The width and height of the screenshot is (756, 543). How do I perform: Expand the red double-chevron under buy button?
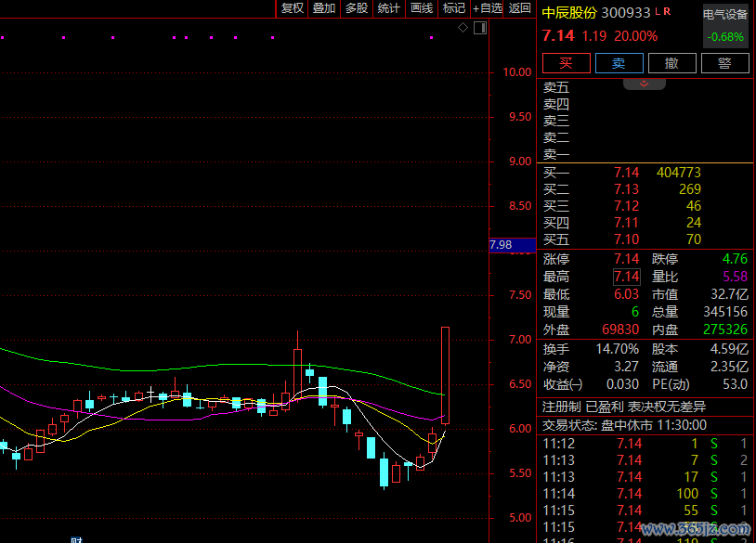click(x=645, y=84)
